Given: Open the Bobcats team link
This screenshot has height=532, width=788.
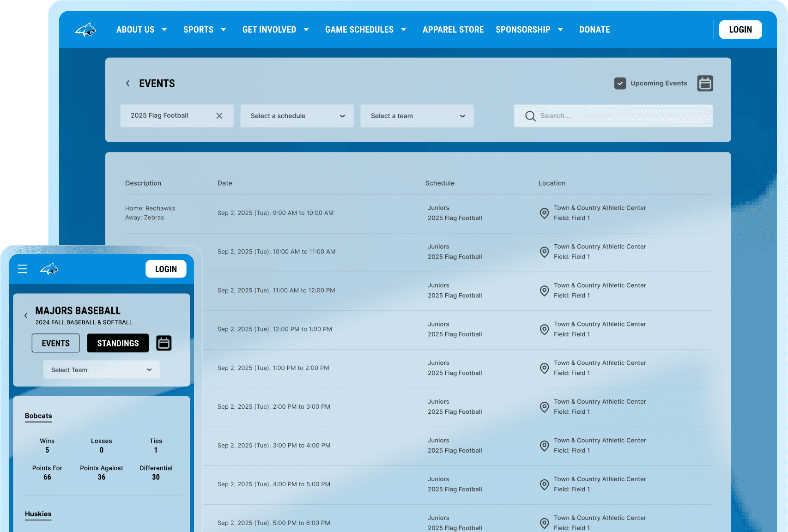Looking at the screenshot, I should (x=38, y=416).
